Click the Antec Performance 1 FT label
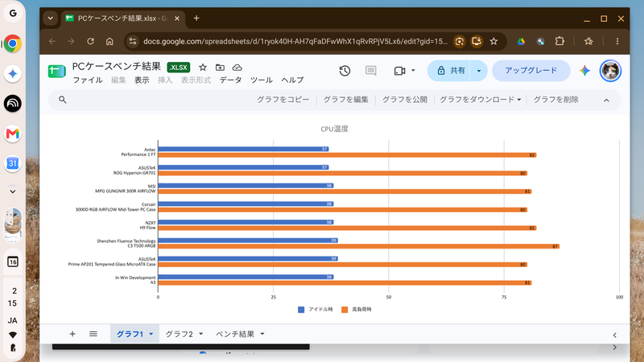 [x=138, y=152]
